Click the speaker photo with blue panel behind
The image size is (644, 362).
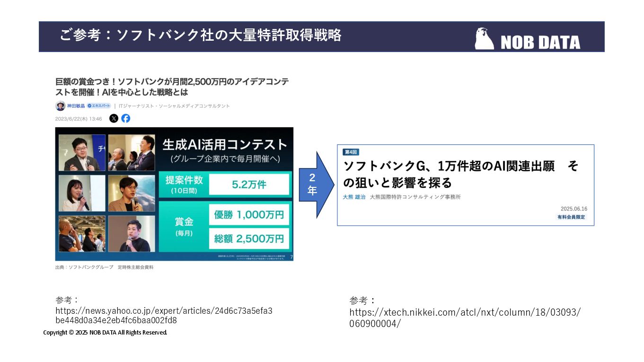[x=82, y=152]
